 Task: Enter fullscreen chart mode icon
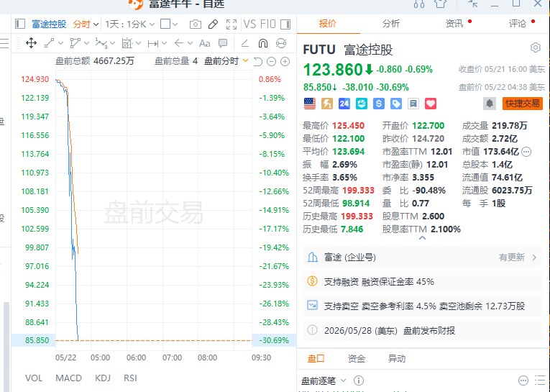pos(232,24)
